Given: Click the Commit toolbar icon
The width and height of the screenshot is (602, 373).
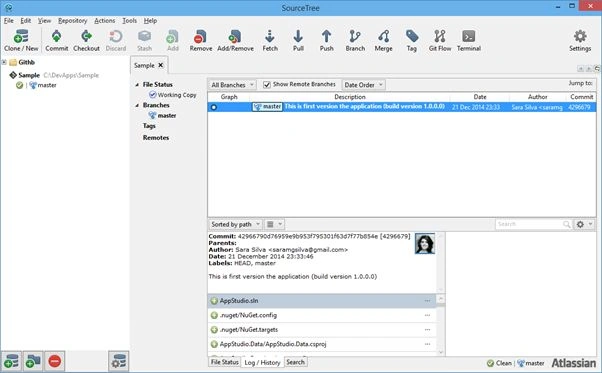Looking at the screenshot, I should (x=56, y=40).
